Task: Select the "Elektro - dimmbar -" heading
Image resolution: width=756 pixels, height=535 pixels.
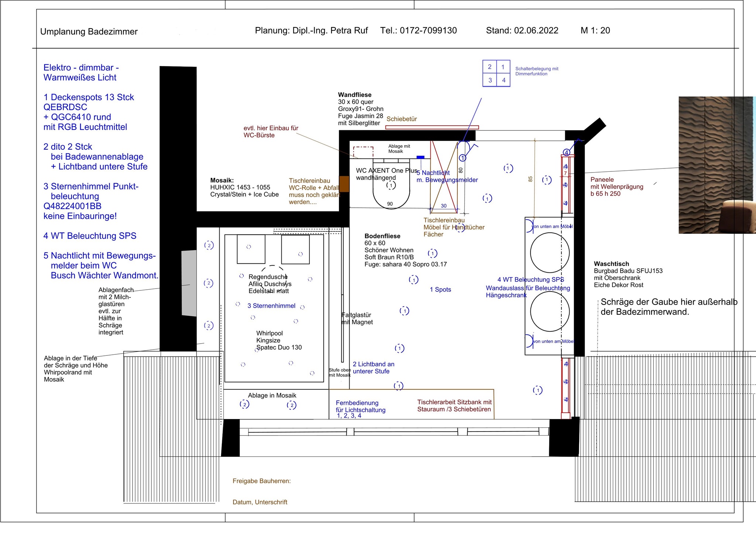Action: (81, 68)
